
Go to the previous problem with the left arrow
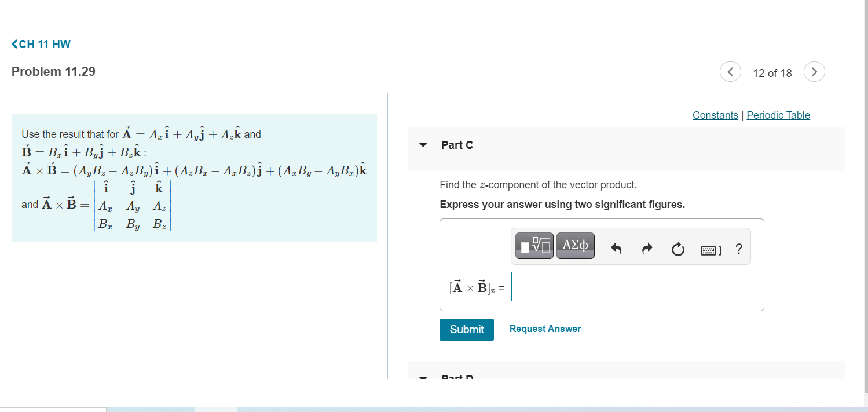[x=730, y=71]
